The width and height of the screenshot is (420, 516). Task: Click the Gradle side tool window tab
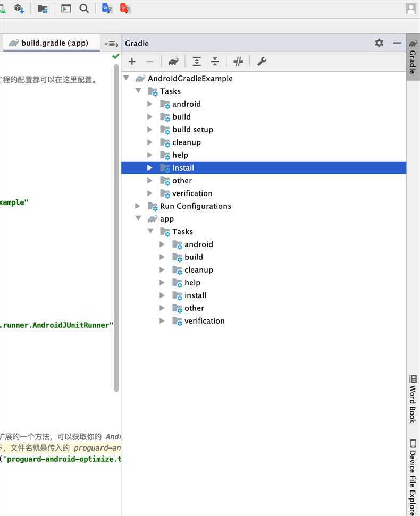[413, 57]
